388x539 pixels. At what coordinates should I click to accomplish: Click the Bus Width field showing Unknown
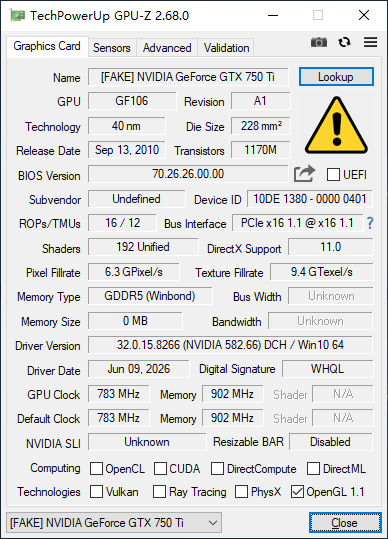331,296
